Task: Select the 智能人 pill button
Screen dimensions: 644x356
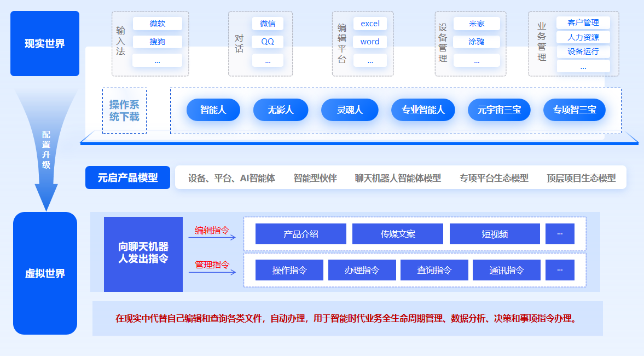Action: [x=213, y=110]
